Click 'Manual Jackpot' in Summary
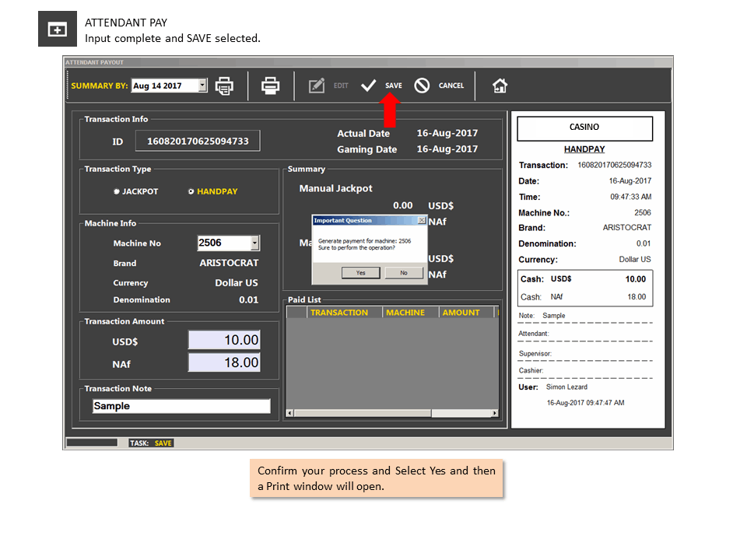747x560 pixels. [336, 188]
